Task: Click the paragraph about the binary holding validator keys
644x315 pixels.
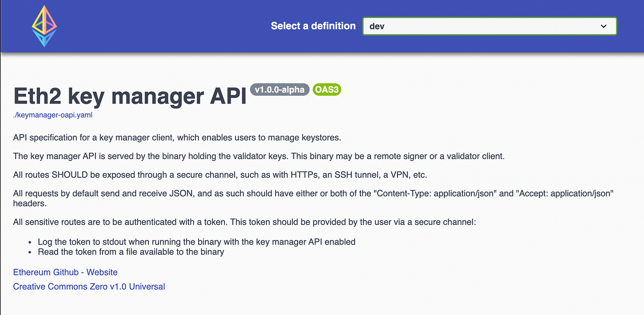Action: tap(259, 156)
